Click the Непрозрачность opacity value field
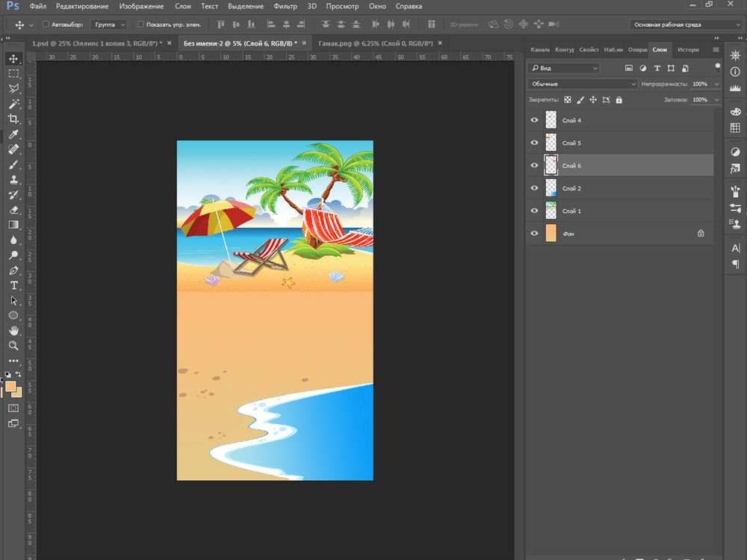 click(x=701, y=84)
